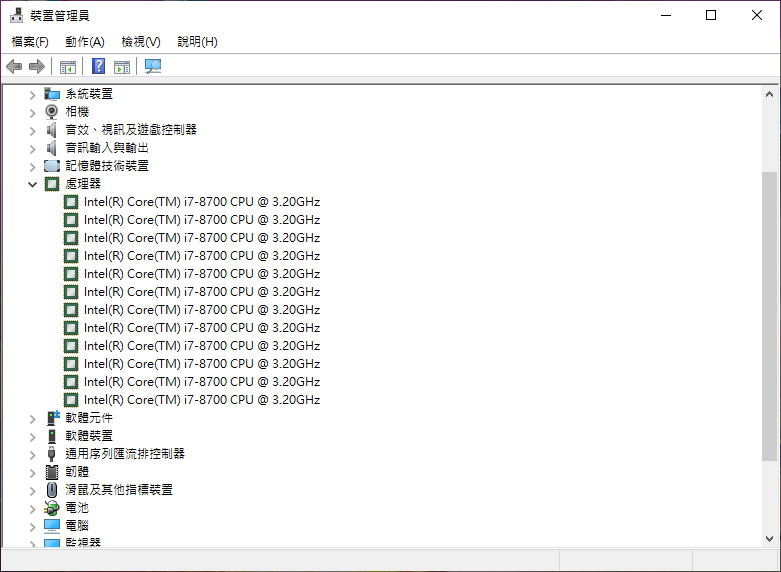Click the speaker icon beside 音效、視訊及遊戲控制器
Image resolution: width=781 pixels, height=572 pixels.
(x=51, y=130)
